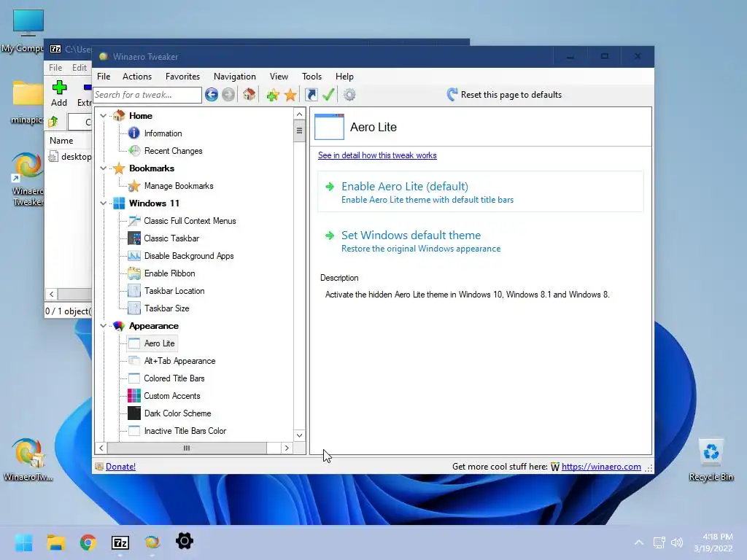Switch to 7-Zip on the taskbar
The width and height of the screenshot is (747, 560).
(120, 542)
